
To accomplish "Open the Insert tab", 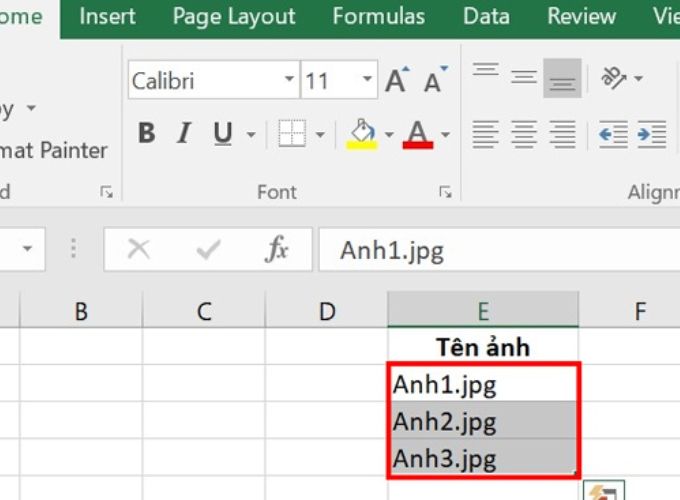I will [x=107, y=16].
